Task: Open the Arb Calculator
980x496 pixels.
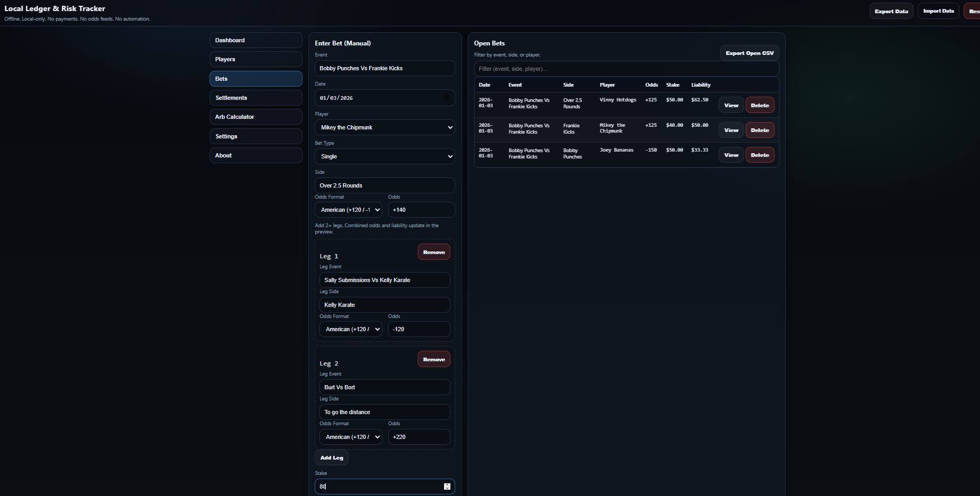Action: 256,117
